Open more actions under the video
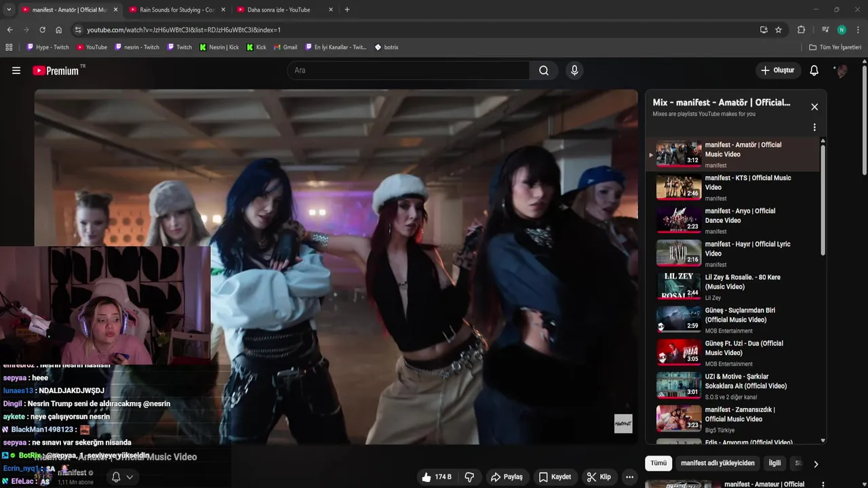The image size is (868, 488). (630, 477)
